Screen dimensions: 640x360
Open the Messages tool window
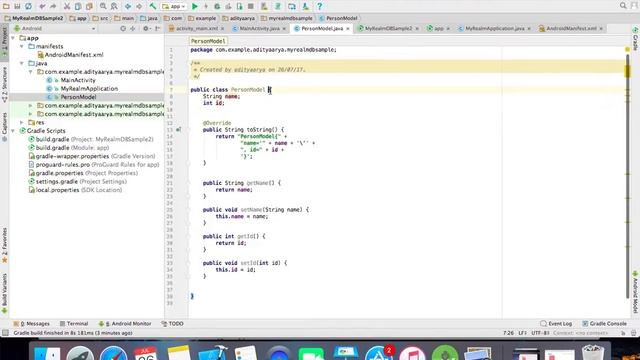click(32, 324)
